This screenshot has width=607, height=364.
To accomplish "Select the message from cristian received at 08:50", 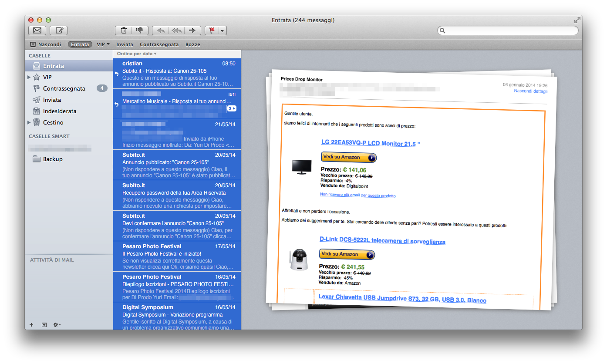I will click(x=177, y=74).
